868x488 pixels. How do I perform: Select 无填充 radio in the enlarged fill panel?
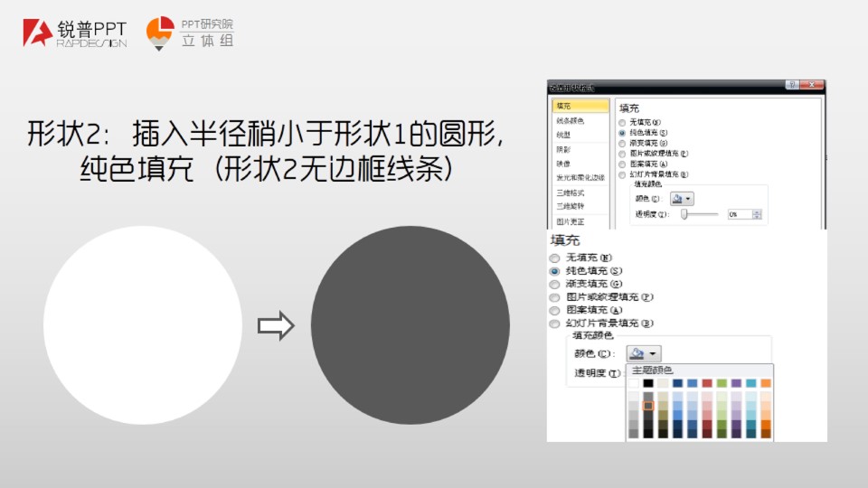pos(555,258)
